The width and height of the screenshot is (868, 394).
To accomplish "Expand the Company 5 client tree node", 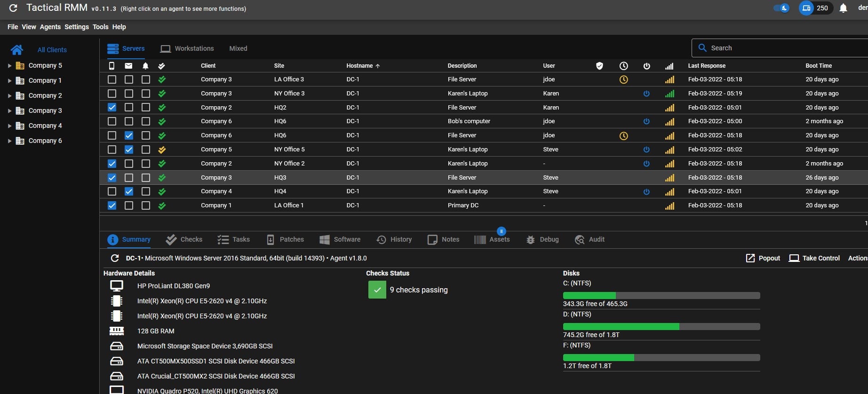I will (9, 66).
